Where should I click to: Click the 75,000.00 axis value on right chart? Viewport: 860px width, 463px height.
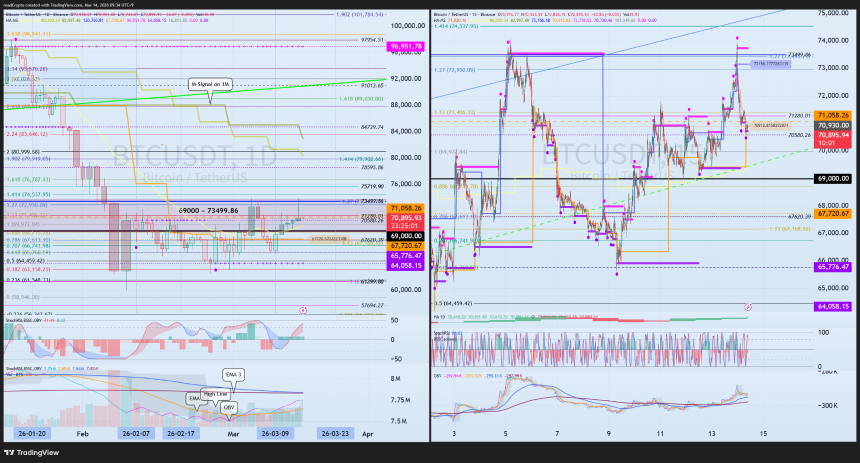pos(834,13)
